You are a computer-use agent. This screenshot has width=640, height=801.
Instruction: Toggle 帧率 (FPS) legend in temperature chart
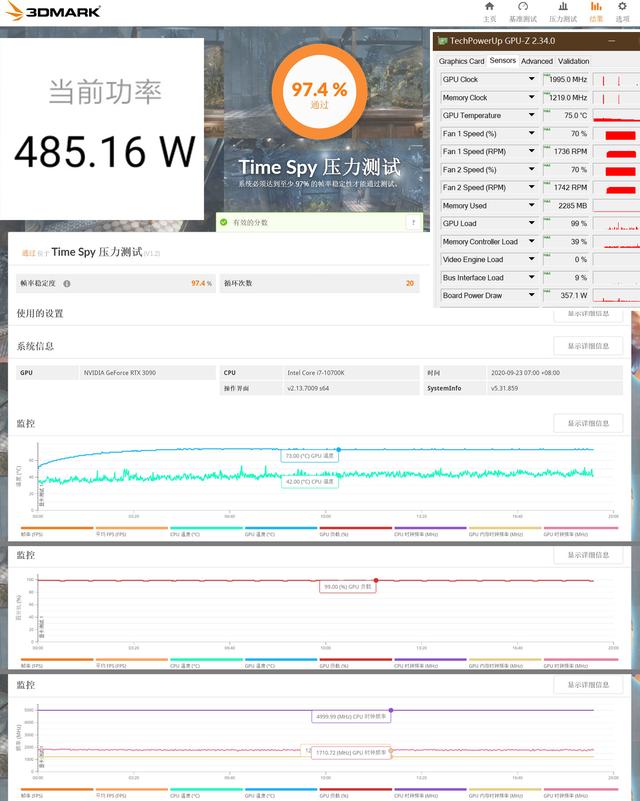pyautogui.click(x=57, y=531)
